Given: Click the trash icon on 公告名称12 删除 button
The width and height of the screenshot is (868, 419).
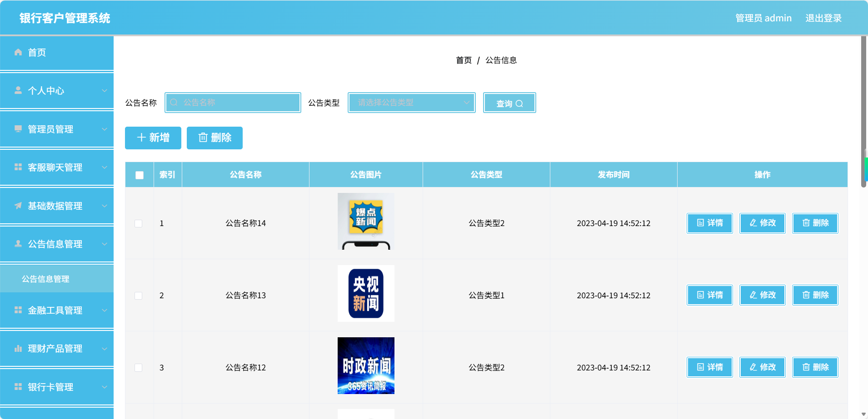Looking at the screenshot, I should (806, 367).
